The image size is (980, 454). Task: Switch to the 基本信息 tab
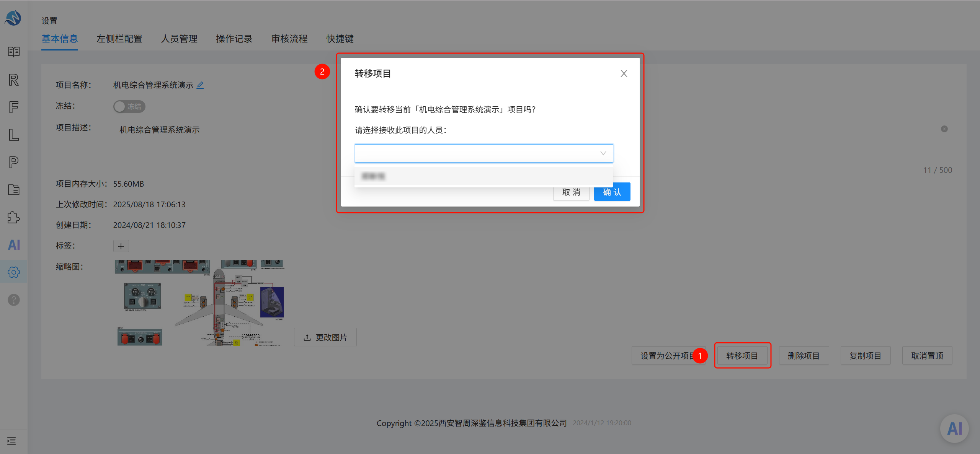pyautogui.click(x=60, y=39)
